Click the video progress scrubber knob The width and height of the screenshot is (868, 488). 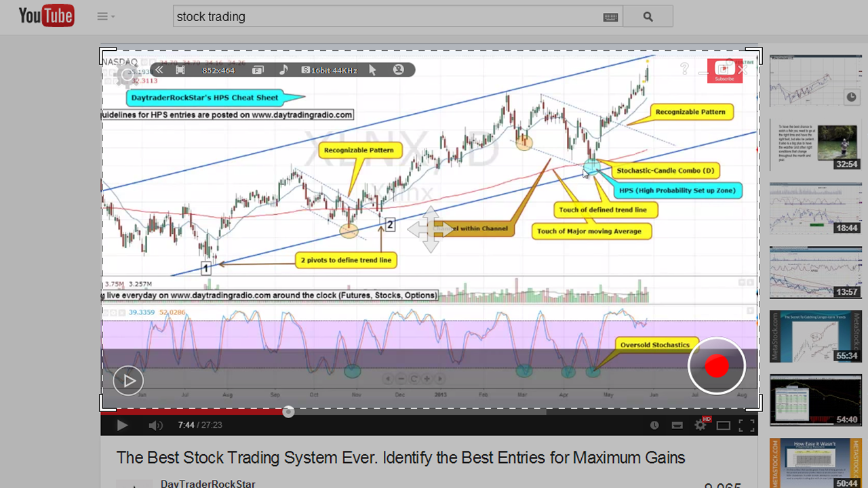288,411
